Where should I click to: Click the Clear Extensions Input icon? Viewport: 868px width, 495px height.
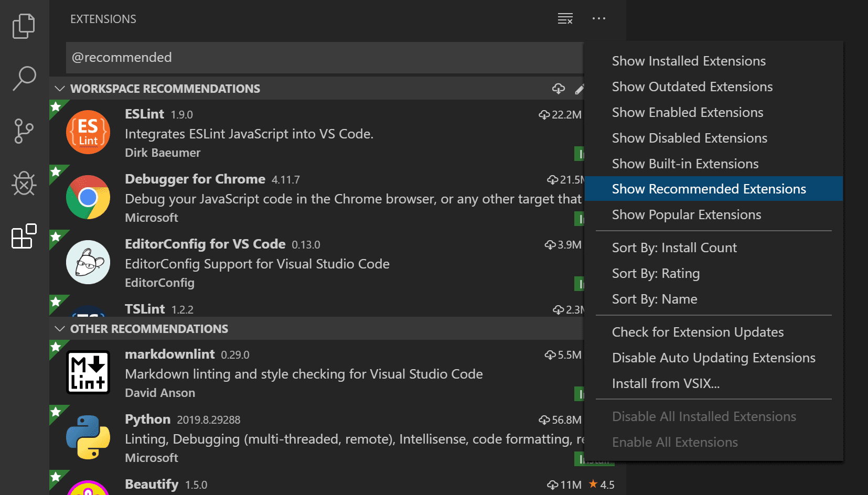click(565, 19)
